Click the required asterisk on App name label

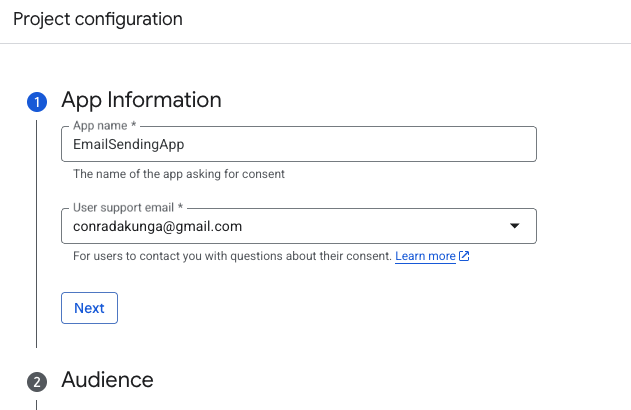coord(134,126)
